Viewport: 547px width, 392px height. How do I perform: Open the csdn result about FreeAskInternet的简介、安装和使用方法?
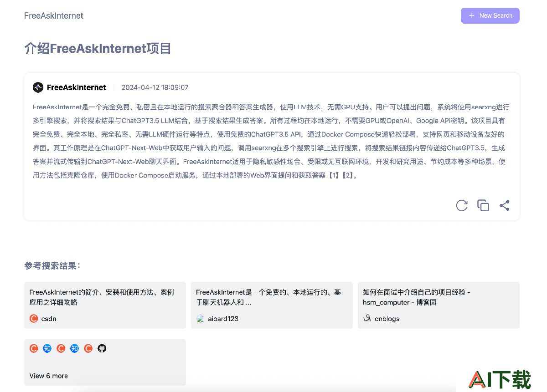click(105, 305)
